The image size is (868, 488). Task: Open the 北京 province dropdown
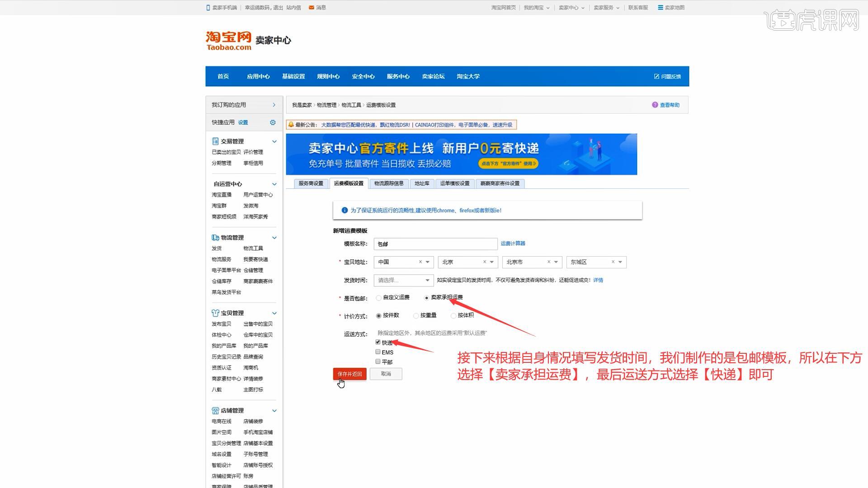492,262
